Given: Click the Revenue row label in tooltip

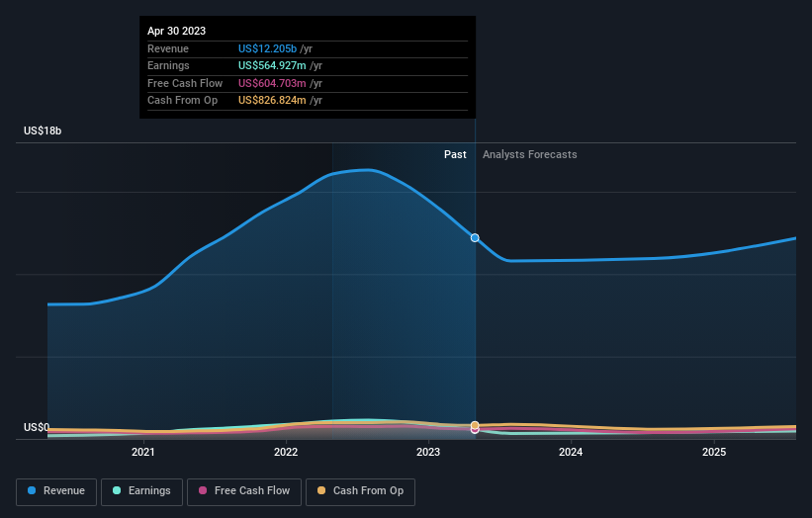Looking at the screenshot, I should (x=168, y=48).
